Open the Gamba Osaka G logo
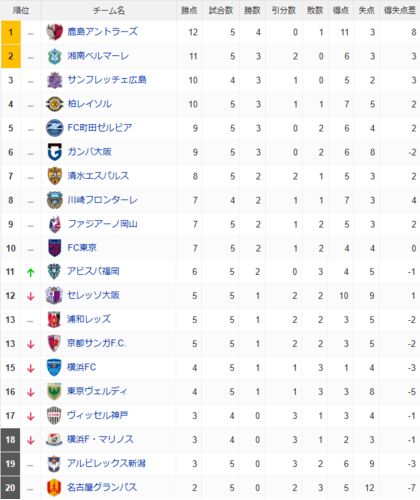Screen dimensions: 420x500 [54, 152]
